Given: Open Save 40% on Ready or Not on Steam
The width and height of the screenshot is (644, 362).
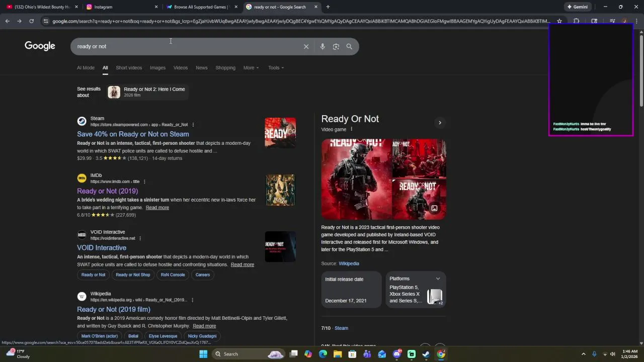Looking at the screenshot, I should point(133,134).
